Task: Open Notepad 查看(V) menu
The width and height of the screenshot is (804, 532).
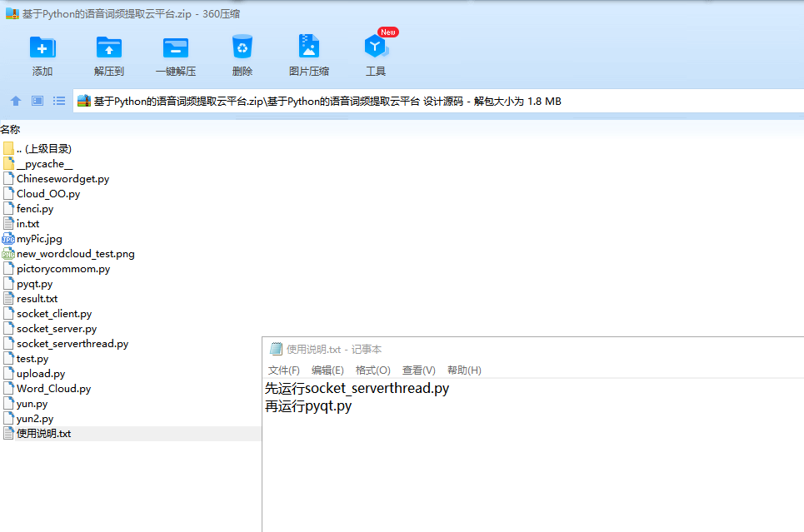Action: [418, 370]
